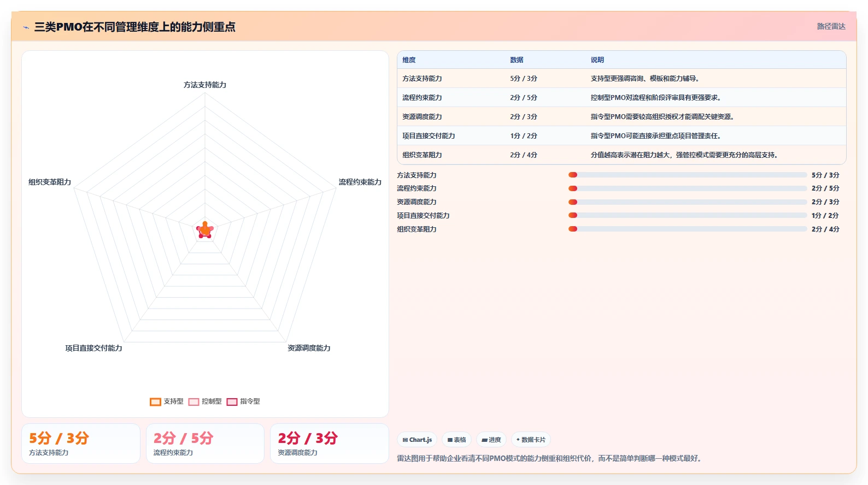Click the description 控制型PMO对流程和阶段评审具有更强要求。
The height and width of the screenshot is (485, 868).
click(x=656, y=98)
